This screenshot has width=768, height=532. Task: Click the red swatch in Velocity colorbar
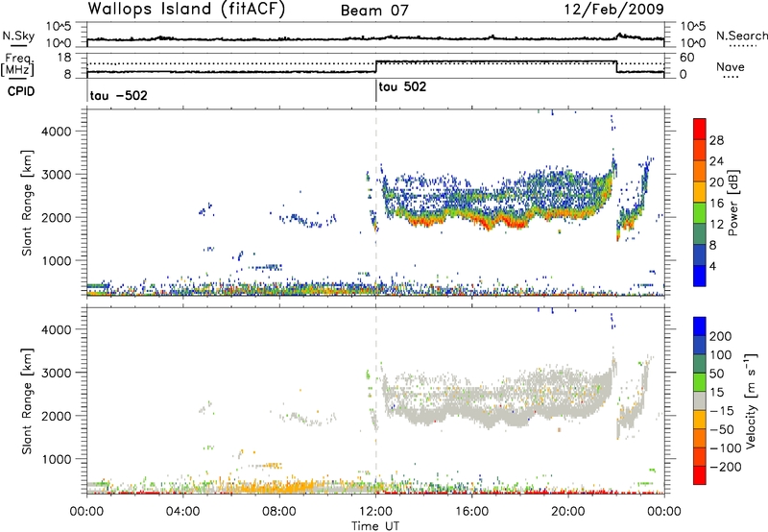tap(700, 475)
